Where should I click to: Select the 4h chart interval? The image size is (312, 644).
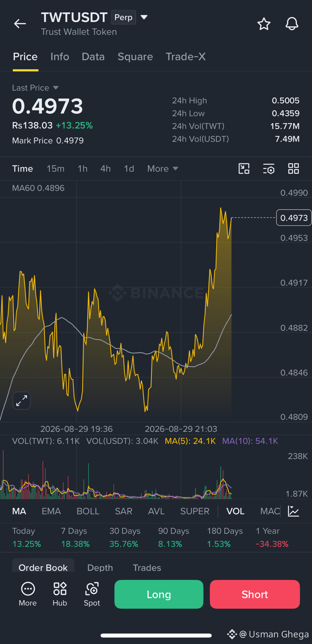coord(106,169)
